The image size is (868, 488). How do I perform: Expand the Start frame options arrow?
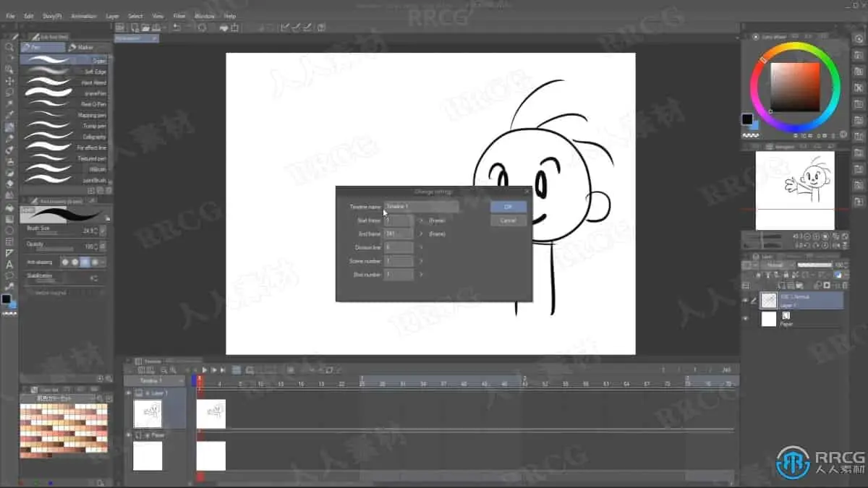pyautogui.click(x=421, y=220)
